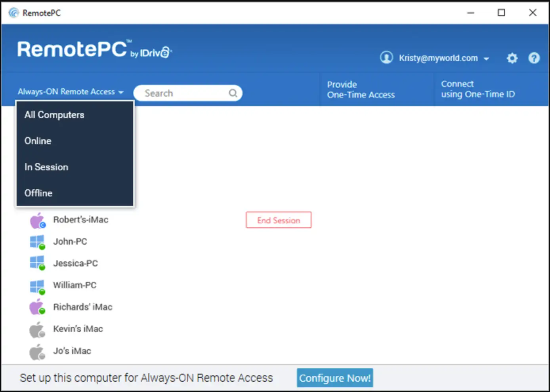Click the offline Kevin's iMac Apple icon
This screenshot has height=392, width=550.
pos(38,329)
